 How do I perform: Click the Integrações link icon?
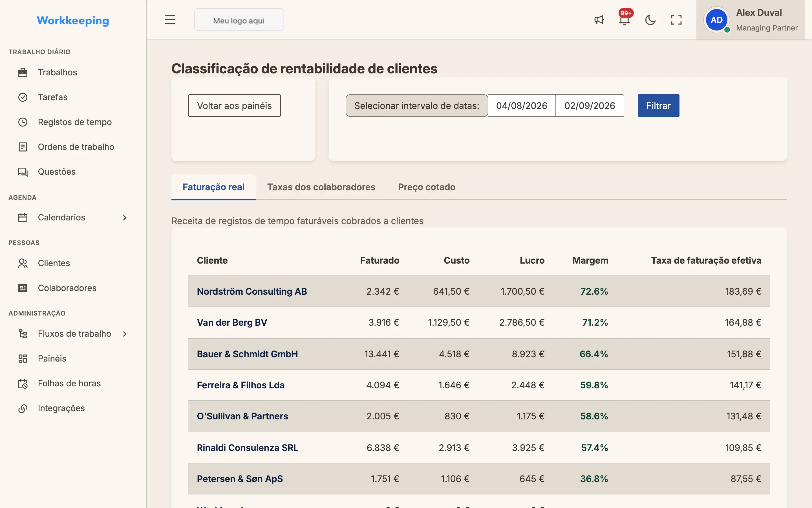pos(23,408)
